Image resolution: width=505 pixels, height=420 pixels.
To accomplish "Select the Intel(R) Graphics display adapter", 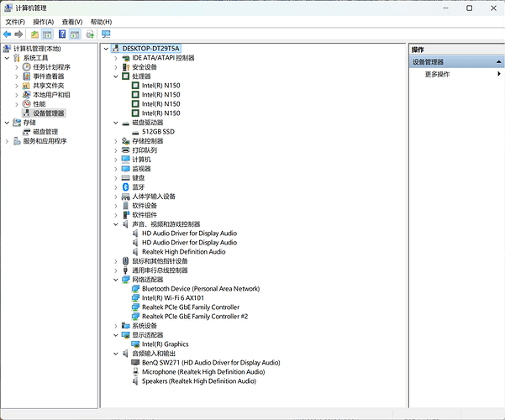I will pyautogui.click(x=165, y=344).
